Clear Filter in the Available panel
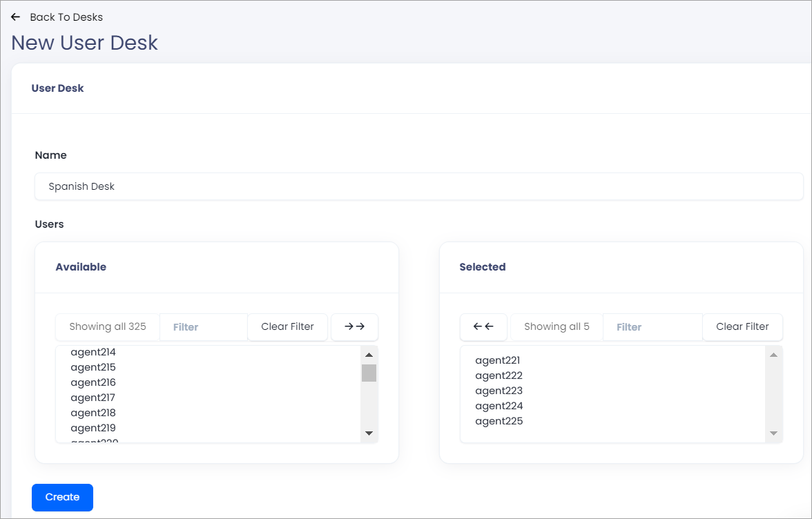The image size is (812, 519). tap(287, 326)
